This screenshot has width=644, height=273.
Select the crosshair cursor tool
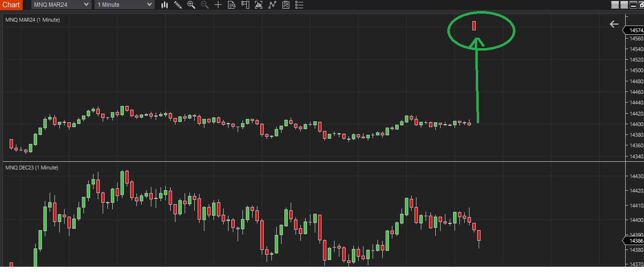218,5
